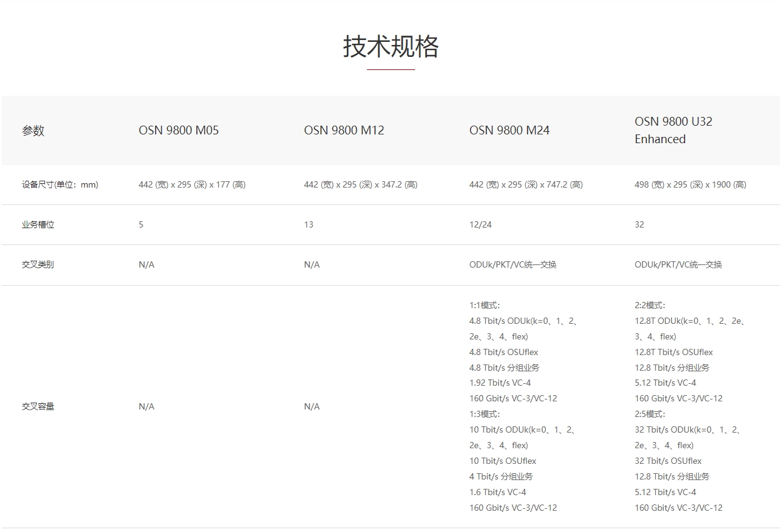The image size is (782, 532).
Task: Click the 10 Tbit/s OSUflex line
Action: pos(503,461)
